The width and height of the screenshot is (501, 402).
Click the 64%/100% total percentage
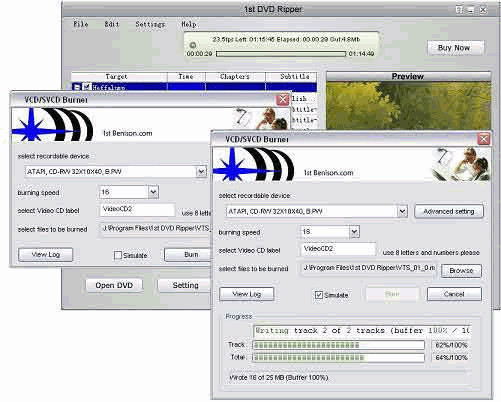click(451, 358)
